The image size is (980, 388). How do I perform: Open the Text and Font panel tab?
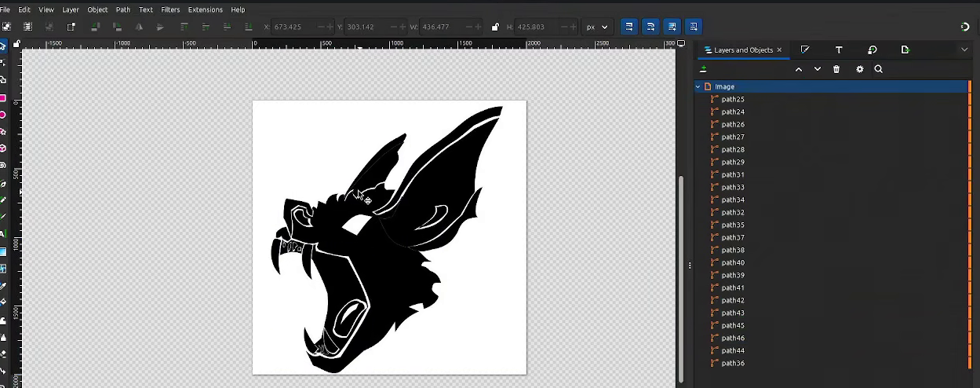[839, 49]
